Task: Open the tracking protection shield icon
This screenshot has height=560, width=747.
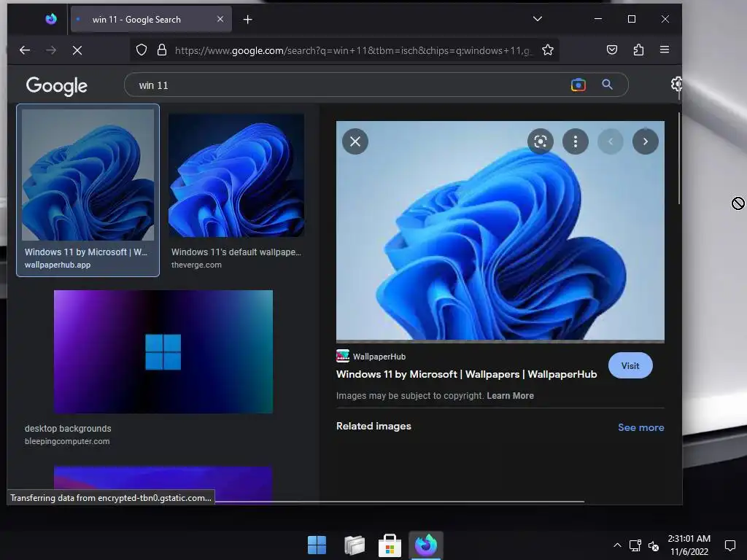Action: coord(142,50)
